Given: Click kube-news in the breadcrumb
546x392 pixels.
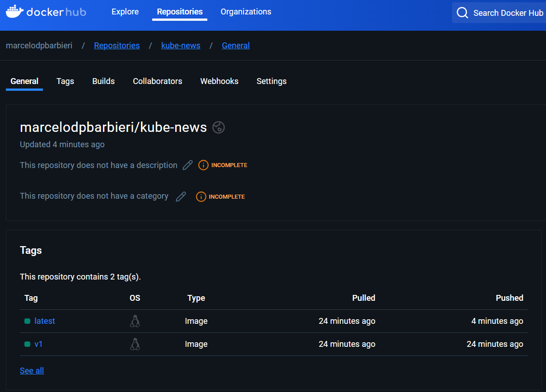Looking at the screenshot, I should [x=181, y=46].
